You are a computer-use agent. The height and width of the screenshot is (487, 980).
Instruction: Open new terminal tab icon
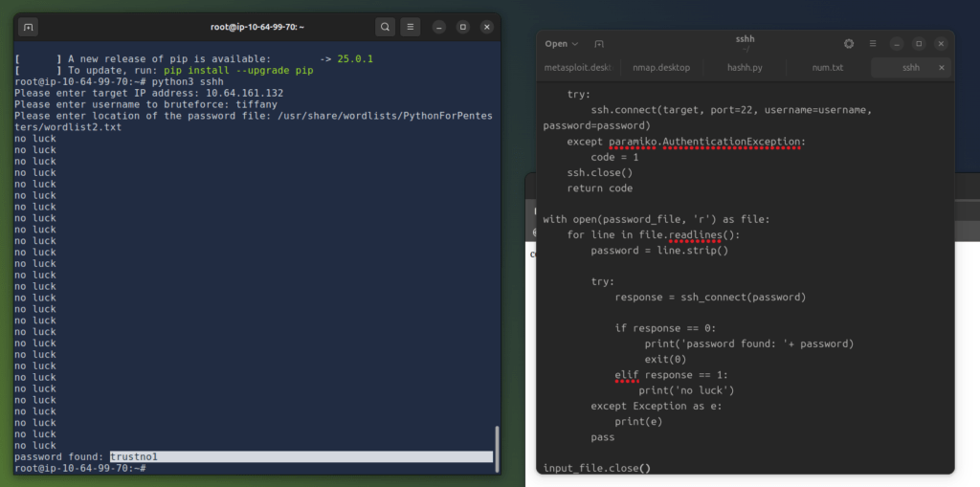(x=28, y=27)
